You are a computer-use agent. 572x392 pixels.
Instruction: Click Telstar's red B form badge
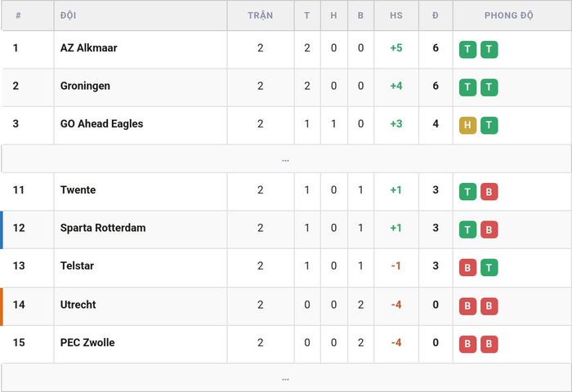pos(467,268)
